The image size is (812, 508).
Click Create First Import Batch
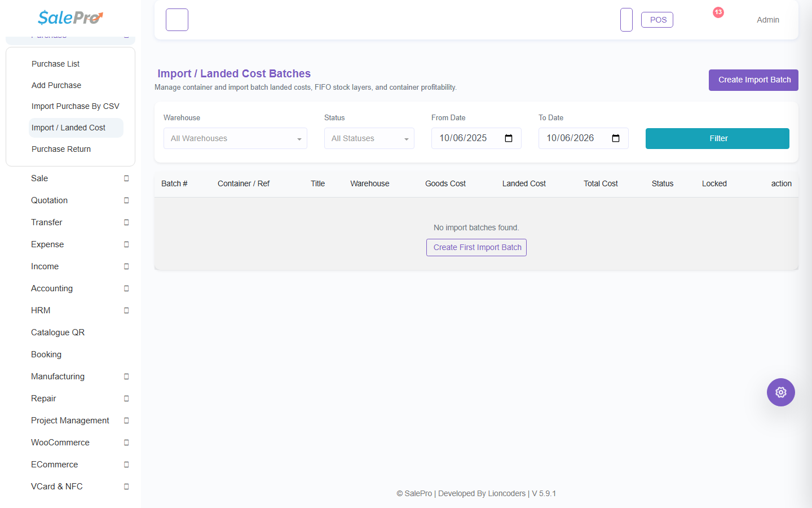476,247
